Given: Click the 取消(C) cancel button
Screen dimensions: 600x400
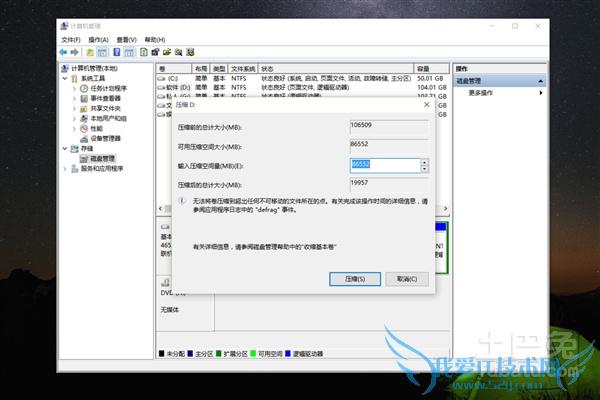Looking at the screenshot, I should pos(407,279).
